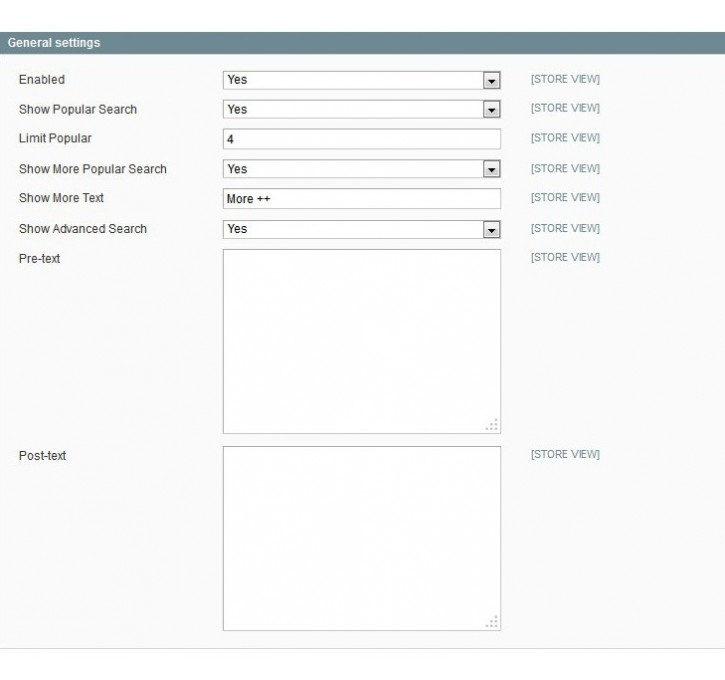Open the Show Popular Search dropdown
725x680 pixels.
click(362, 110)
